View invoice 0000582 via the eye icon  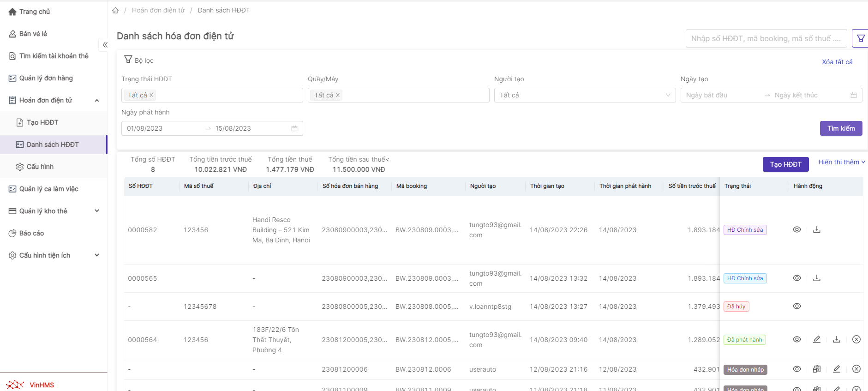pyautogui.click(x=796, y=229)
